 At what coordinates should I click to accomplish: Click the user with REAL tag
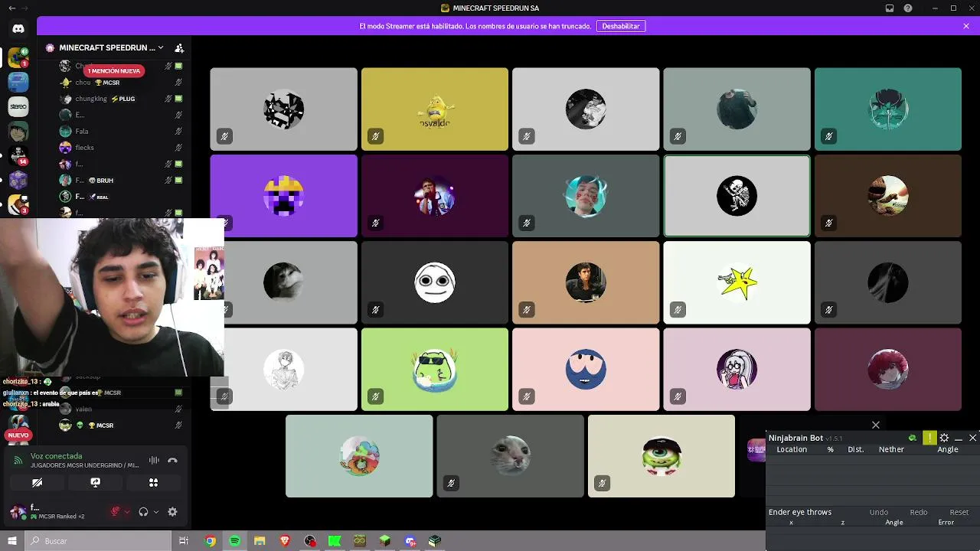pyautogui.click(x=121, y=197)
